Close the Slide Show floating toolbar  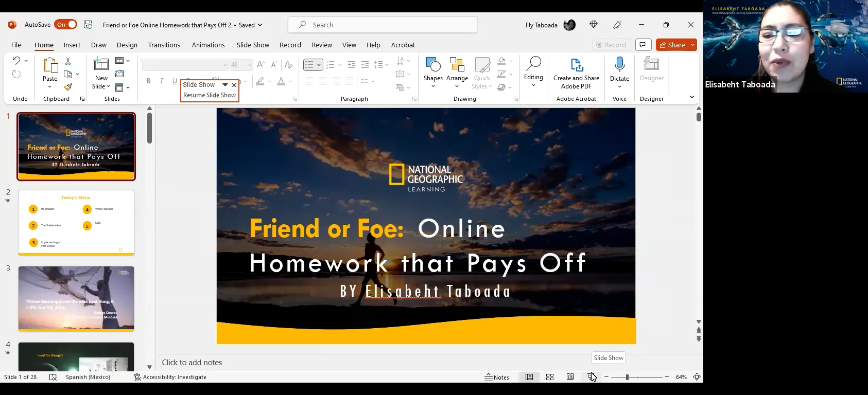tap(234, 85)
